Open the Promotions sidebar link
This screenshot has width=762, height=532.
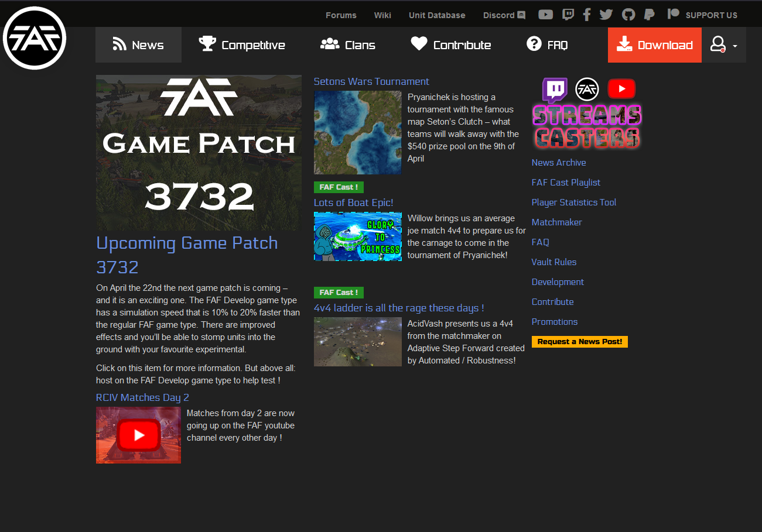click(x=555, y=322)
